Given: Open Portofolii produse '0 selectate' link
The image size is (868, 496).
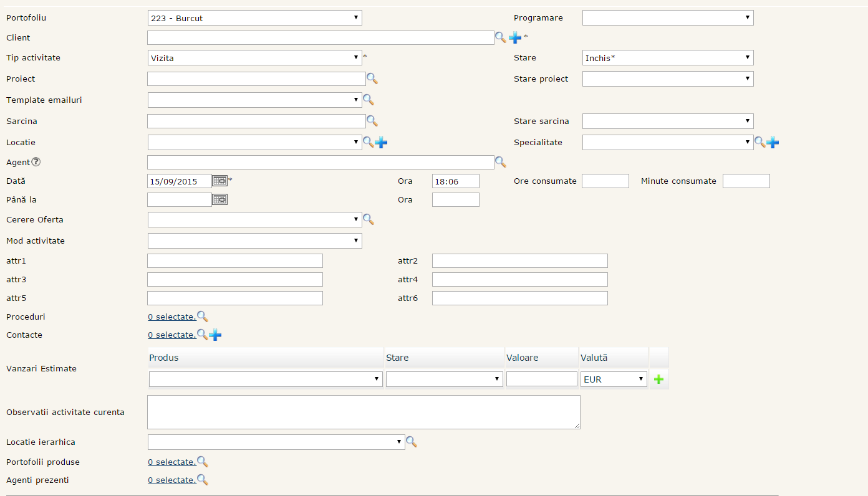Looking at the screenshot, I should 171,462.
